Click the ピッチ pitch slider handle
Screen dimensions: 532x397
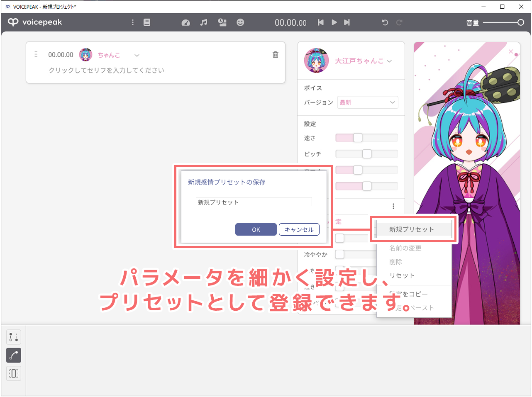[367, 154]
